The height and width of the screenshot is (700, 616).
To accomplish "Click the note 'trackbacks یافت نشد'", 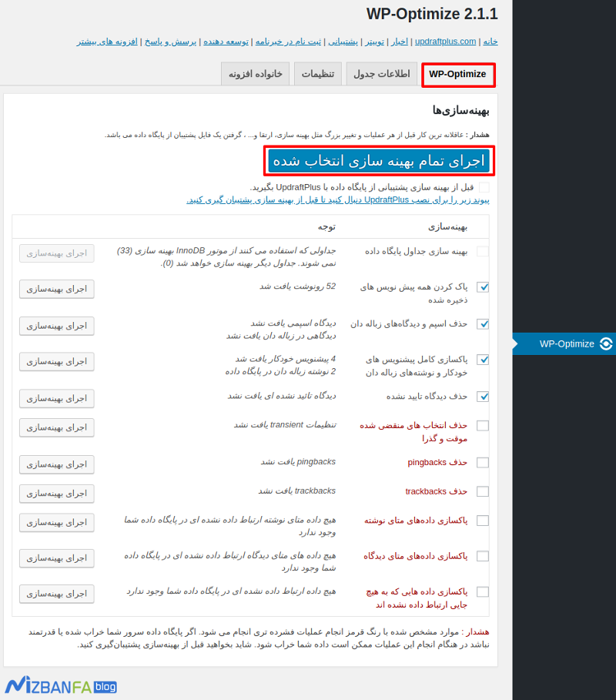I will tap(297, 491).
